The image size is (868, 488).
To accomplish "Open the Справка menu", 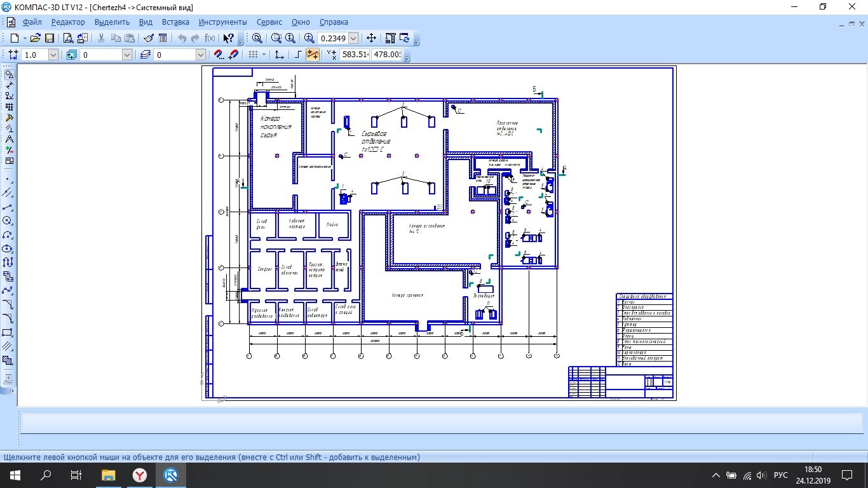I will [334, 22].
